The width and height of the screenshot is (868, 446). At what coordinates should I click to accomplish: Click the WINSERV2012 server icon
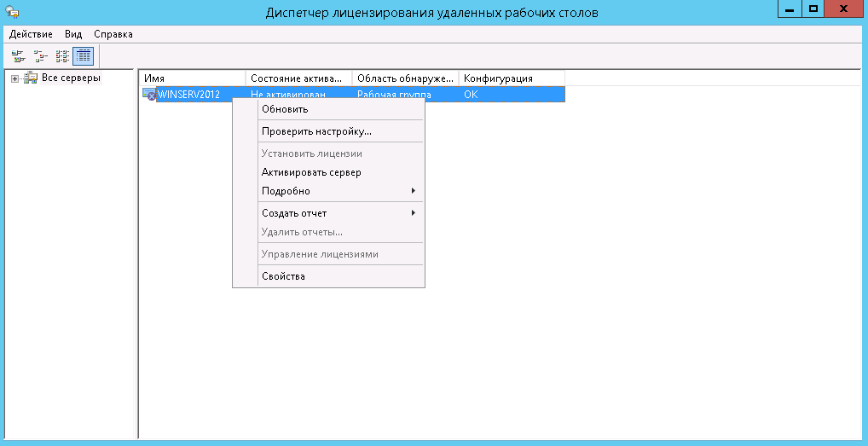click(x=149, y=95)
